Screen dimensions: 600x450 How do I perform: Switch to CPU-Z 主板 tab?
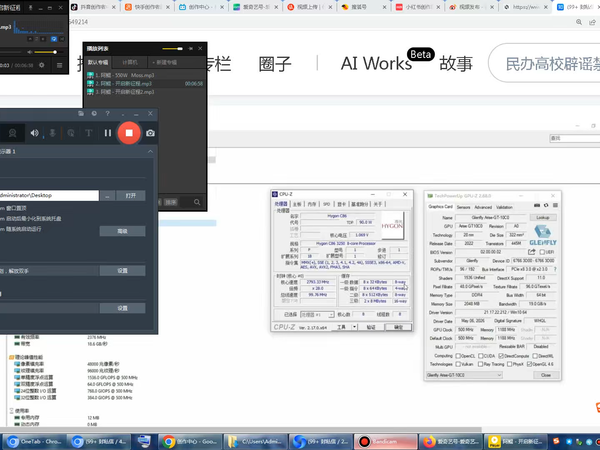click(297, 204)
